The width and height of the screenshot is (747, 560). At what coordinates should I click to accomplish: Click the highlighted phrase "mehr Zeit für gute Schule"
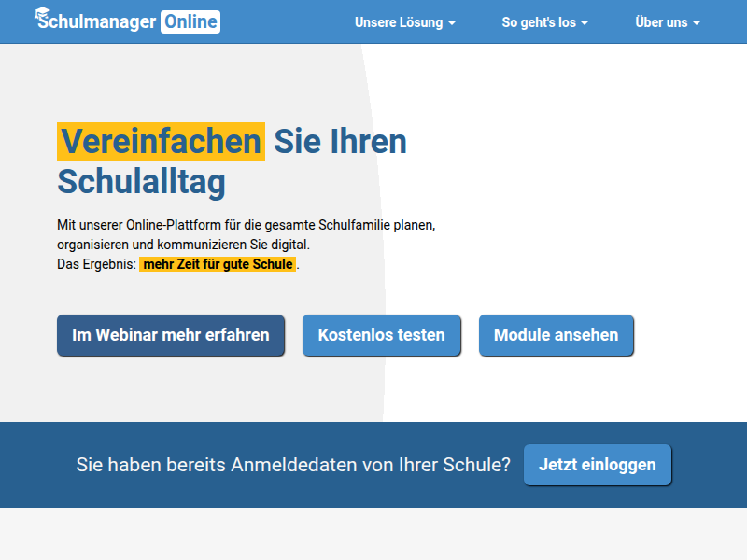coord(218,264)
